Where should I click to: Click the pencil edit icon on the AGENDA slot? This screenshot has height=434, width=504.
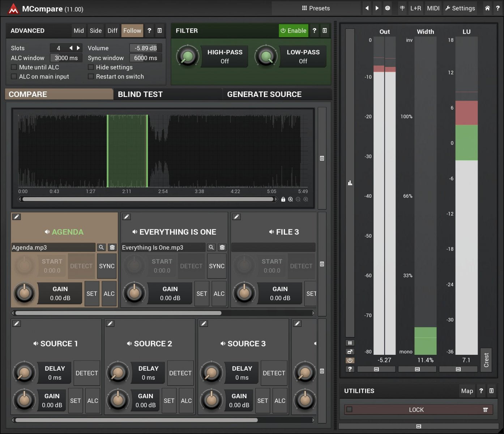[x=16, y=216]
